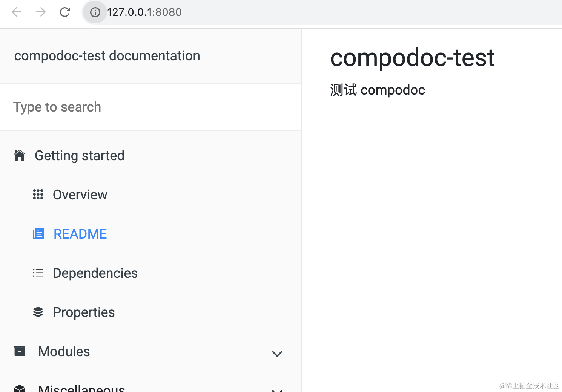Expand the Modules section chevron
Viewport: 562px width, 392px height.
277,354
